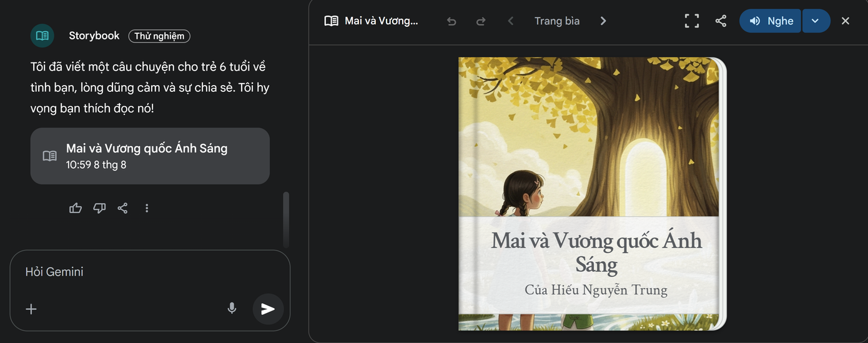The width and height of the screenshot is (868, 343).
Task: Click the thumbs up icon
Action: click(x=76, y=208)
